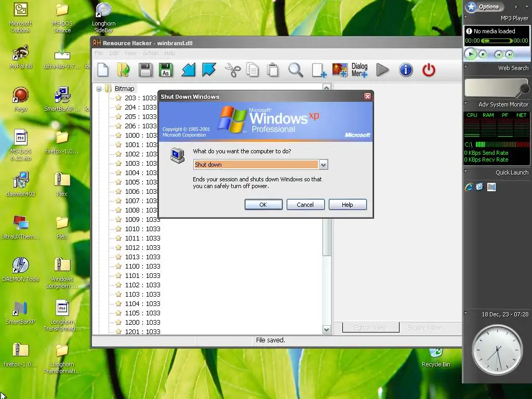Open Find with the magnifying glass icon
Screen dimensions: 532x399
296,70
